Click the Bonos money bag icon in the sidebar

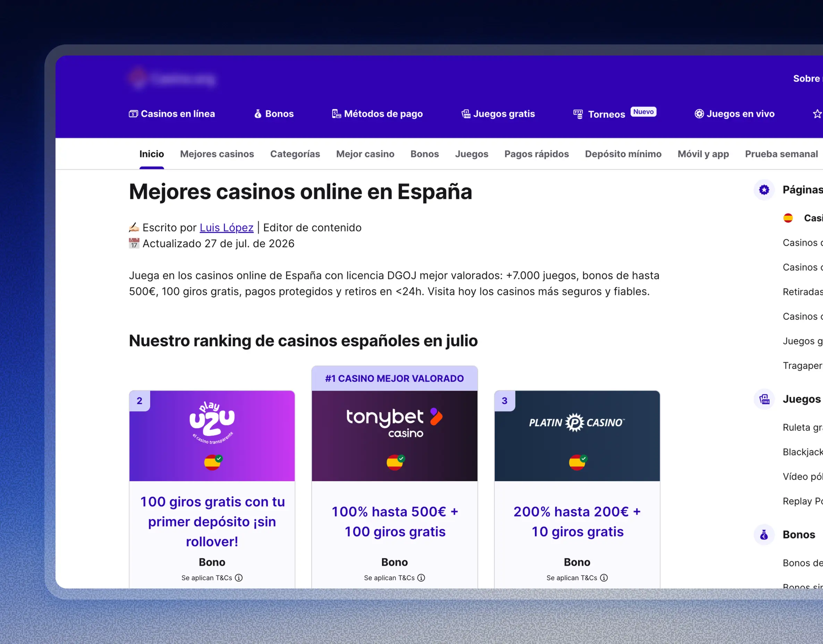764,535
